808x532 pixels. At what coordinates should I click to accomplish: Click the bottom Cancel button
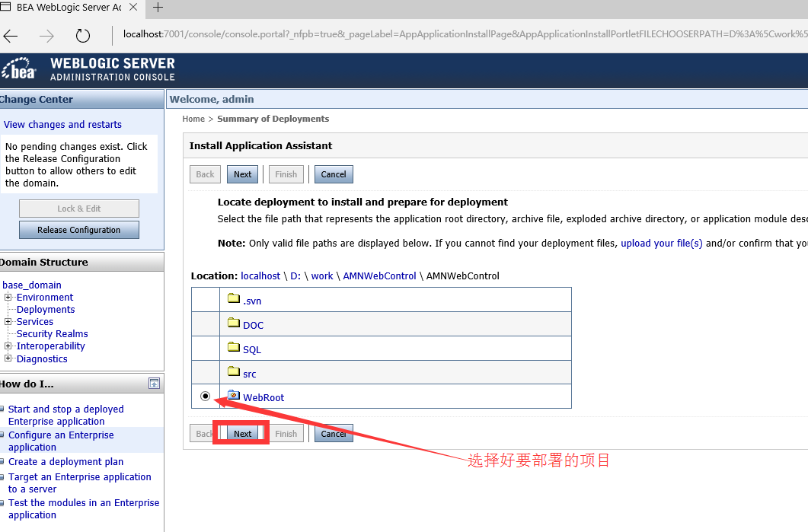[334, 434]
